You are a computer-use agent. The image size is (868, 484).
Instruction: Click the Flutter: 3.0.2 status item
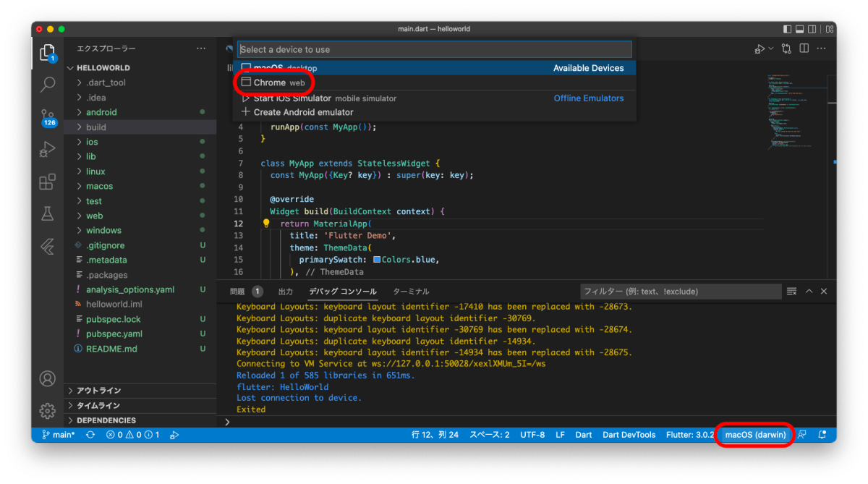(x=690, y=435)
